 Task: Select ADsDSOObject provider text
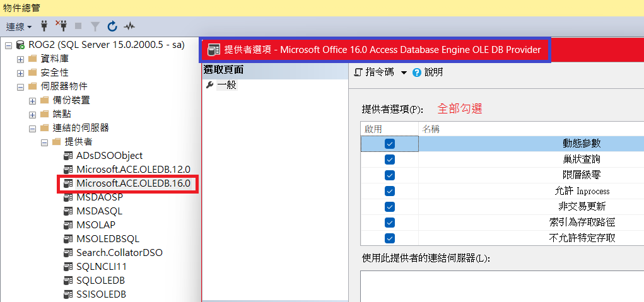point(110,156)
